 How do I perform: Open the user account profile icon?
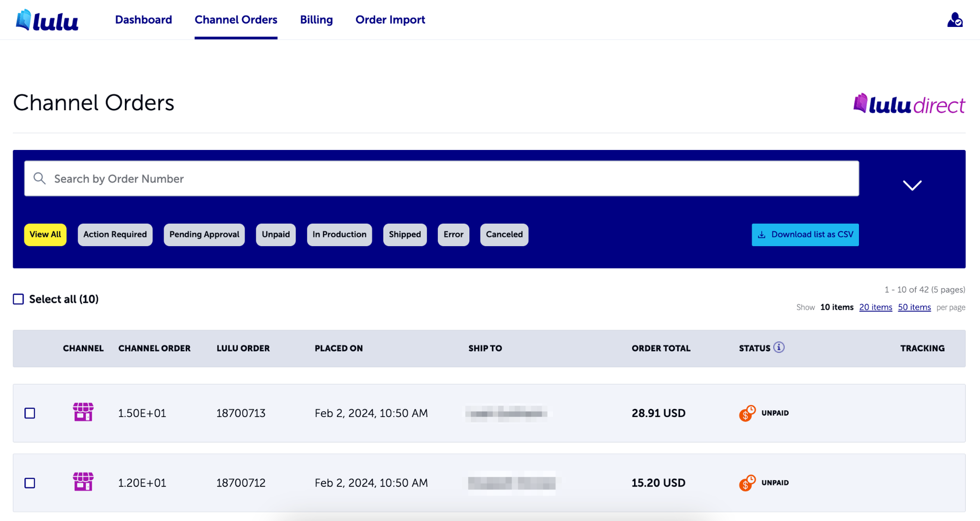click(955, 20)
